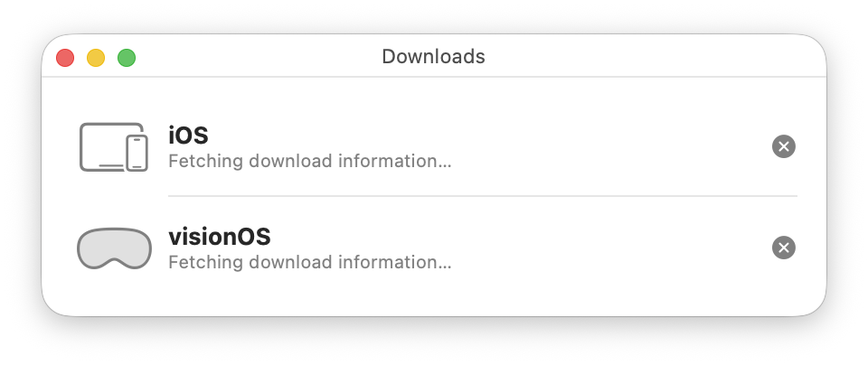Click the visionOS headset icon
This screenshot has height=365, width=868.
click(114, 248)
